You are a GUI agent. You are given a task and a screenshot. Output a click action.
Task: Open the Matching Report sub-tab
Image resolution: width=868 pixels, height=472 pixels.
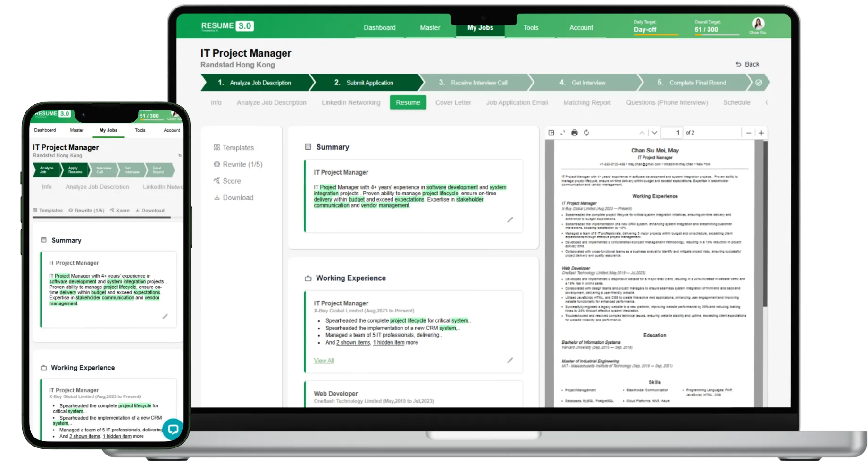click(x=587, y=102)
